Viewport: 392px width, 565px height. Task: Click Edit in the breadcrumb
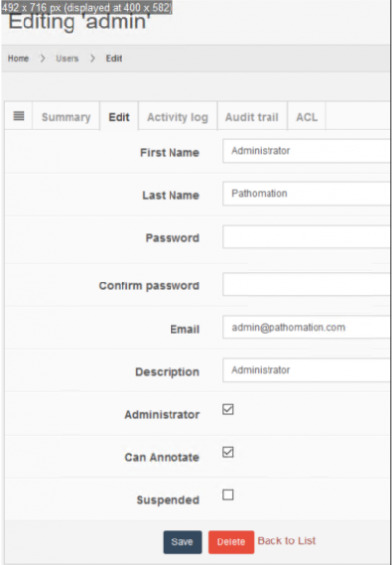point(114,59)
